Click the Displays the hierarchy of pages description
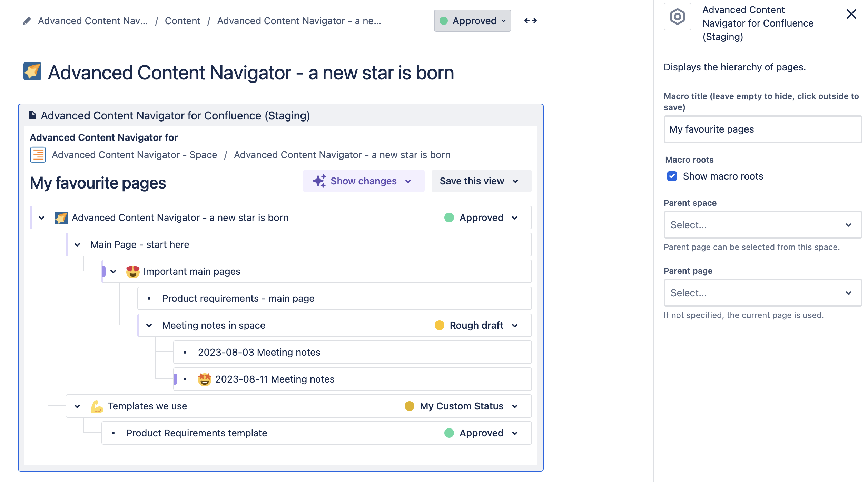The image size is (868, 482). point(734,67)
